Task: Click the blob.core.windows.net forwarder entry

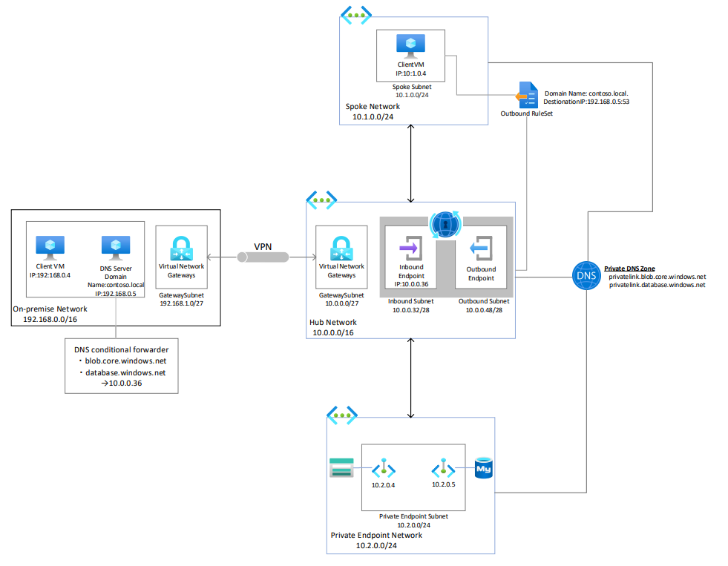Action: 125,361
